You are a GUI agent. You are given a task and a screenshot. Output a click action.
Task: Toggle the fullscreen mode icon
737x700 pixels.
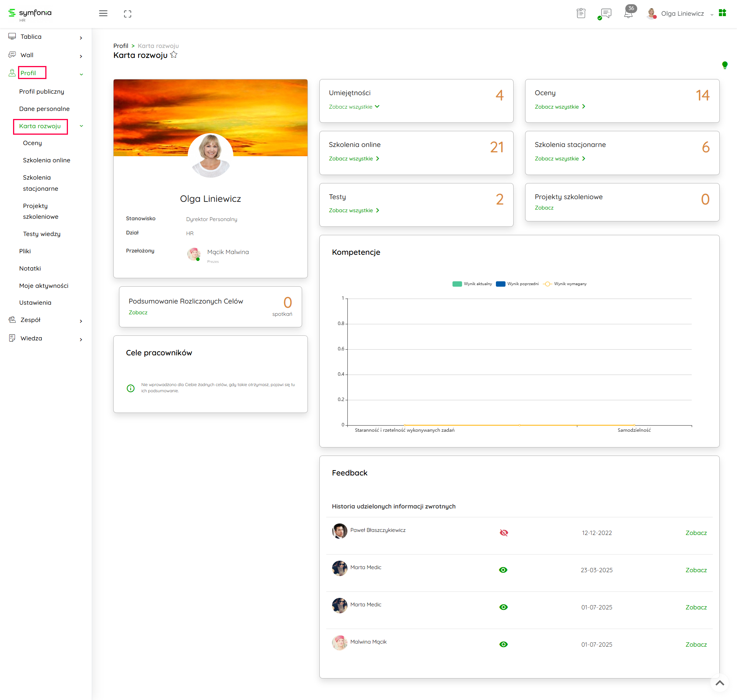pyautogui.click(x=127, y=14)
